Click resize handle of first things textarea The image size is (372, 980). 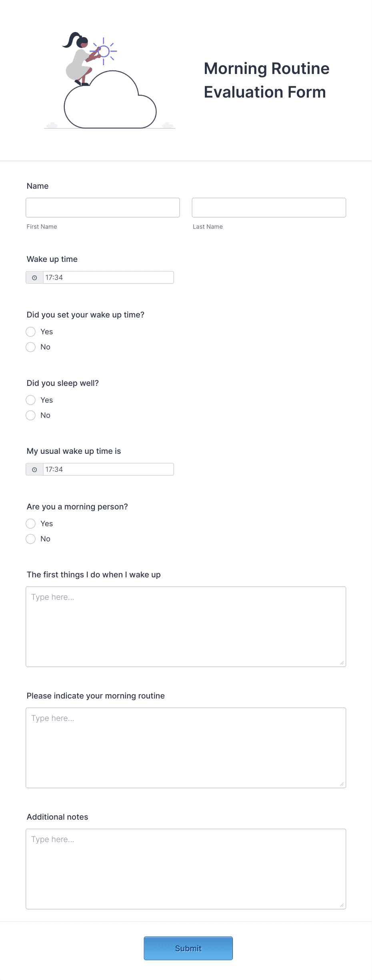tap(342, 663)
